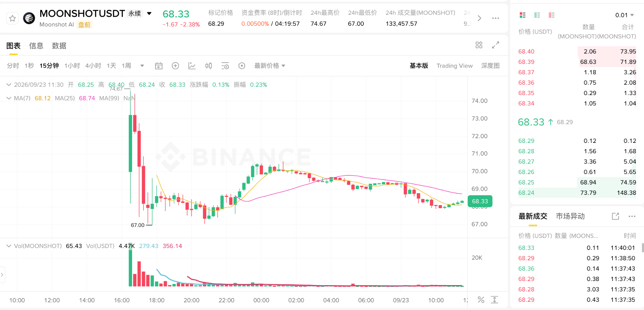Select the 1秒 interval
Viewport: 644px width, 310px height.
pos(29,66)
